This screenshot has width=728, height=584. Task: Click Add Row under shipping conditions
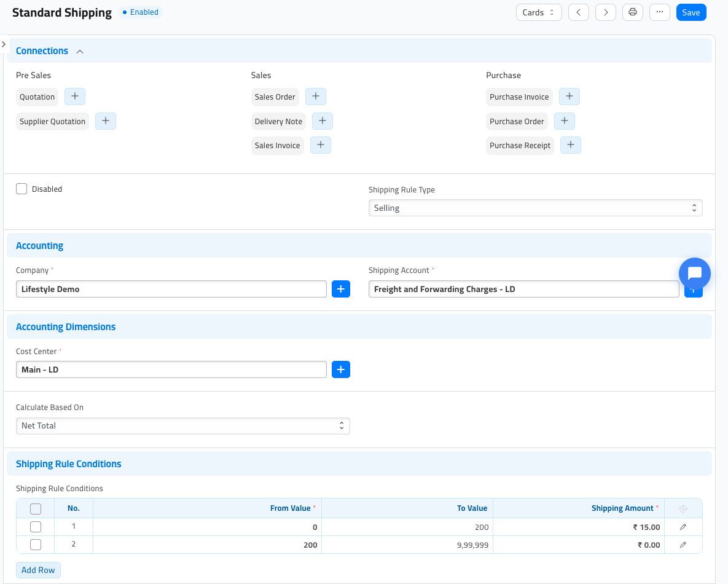pos(38,570)
